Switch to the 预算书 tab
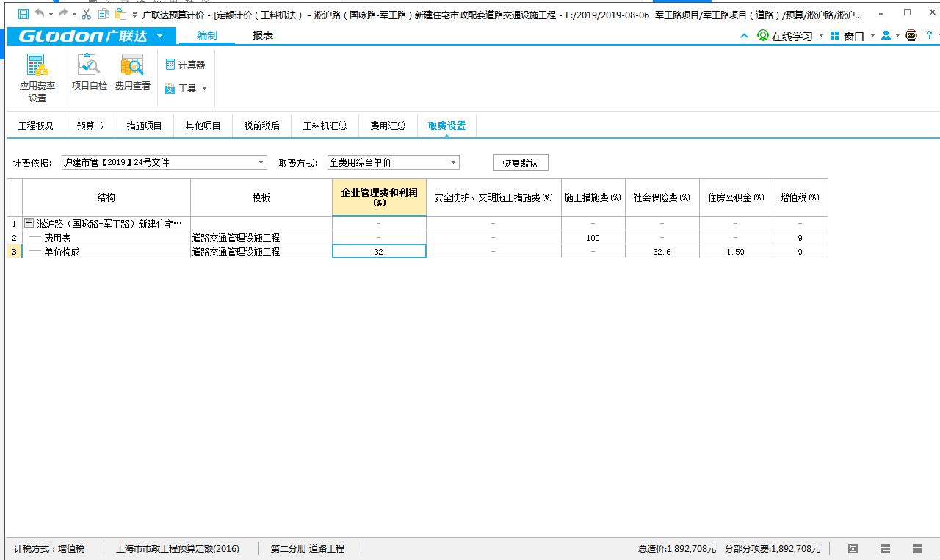Image resolution: width=940 pixels, height=560 pixels. tap(90, 126)
